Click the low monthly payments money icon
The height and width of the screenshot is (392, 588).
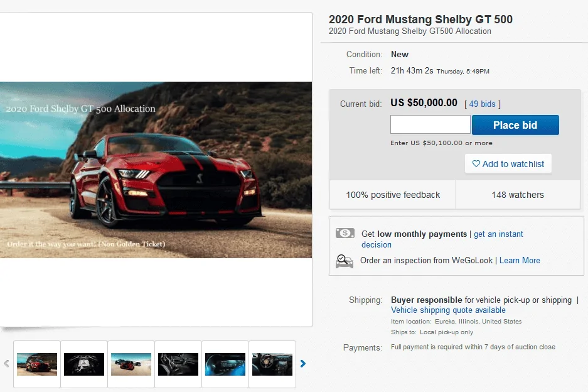click(345, 233)
